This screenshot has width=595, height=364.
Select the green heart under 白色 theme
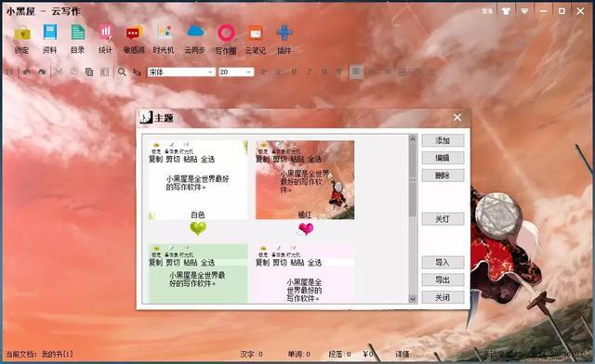point(198,228)
